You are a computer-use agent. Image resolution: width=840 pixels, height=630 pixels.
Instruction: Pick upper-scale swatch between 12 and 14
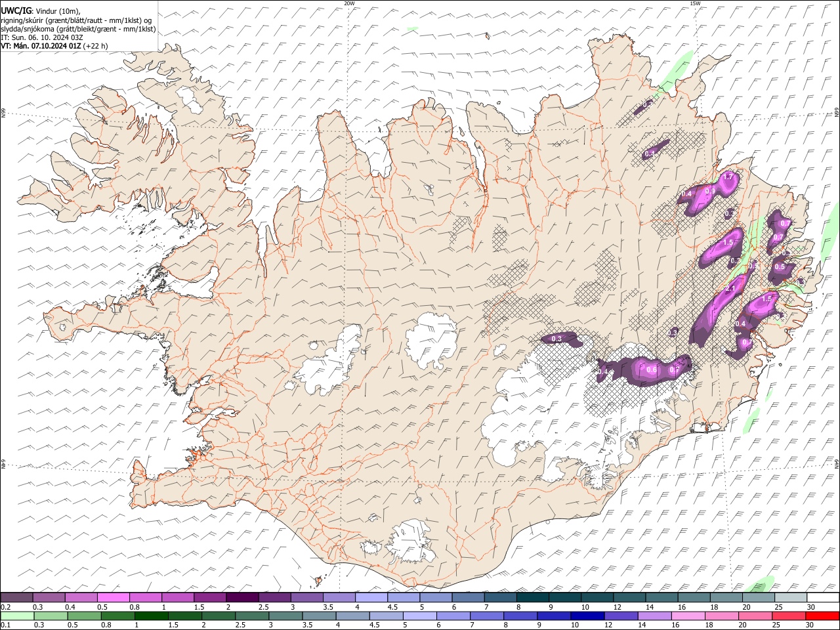click(x=629, y=597)
